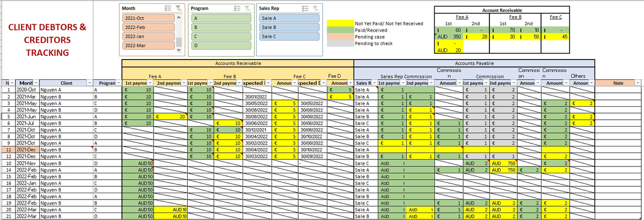Open the Sales Rep column filter dropdown
This screenshot has width=644, height=220.
374,84
